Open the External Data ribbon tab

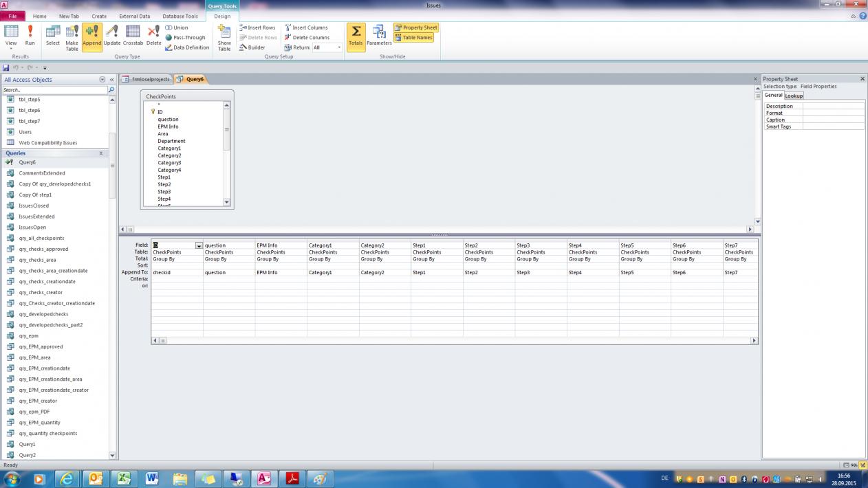(134, 16)
